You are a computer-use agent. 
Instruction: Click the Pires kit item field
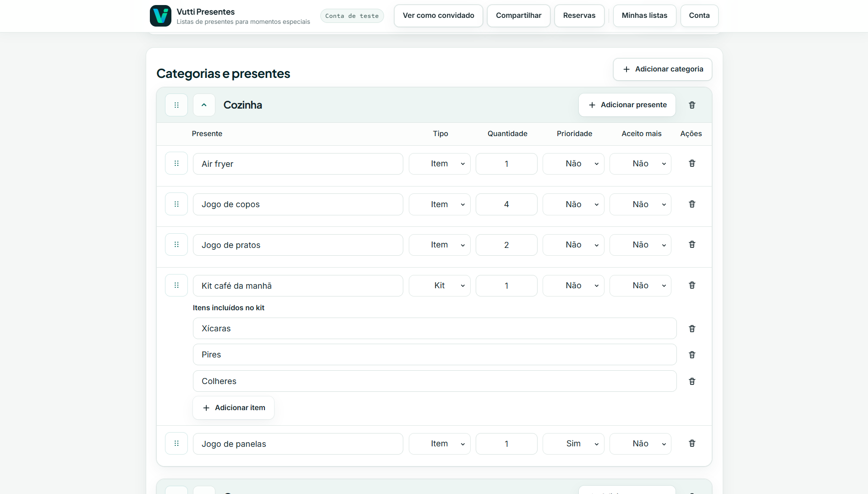(x=434, y=355)
